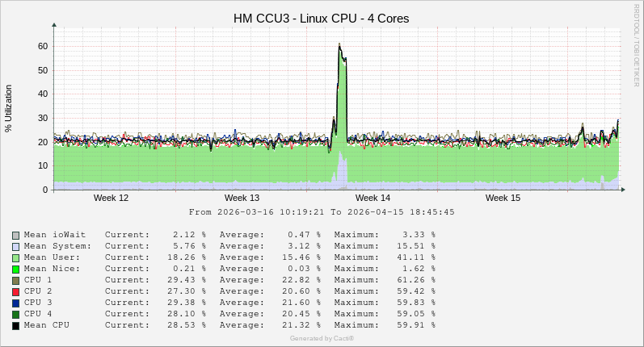Select the Week 13 axis label
This screenshot has height=347, width=644.
(242, 198)
